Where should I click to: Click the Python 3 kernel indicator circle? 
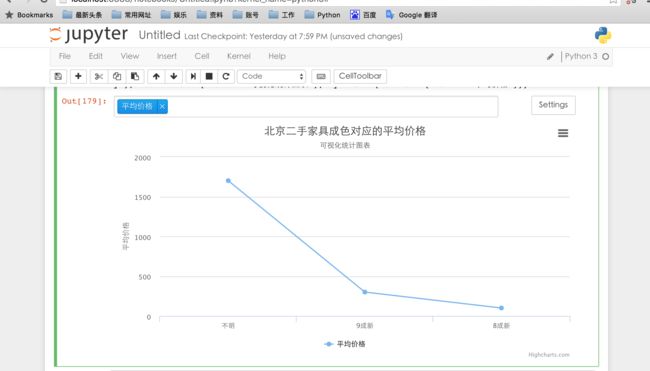[x=606, y=56]
